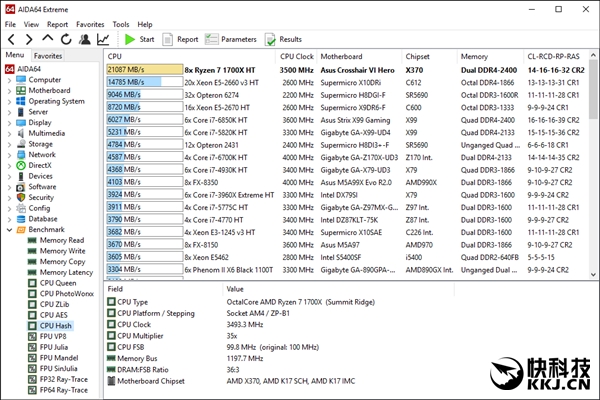Expand the Operating System tree node
The image size is (600, 400).
point(9,102)
